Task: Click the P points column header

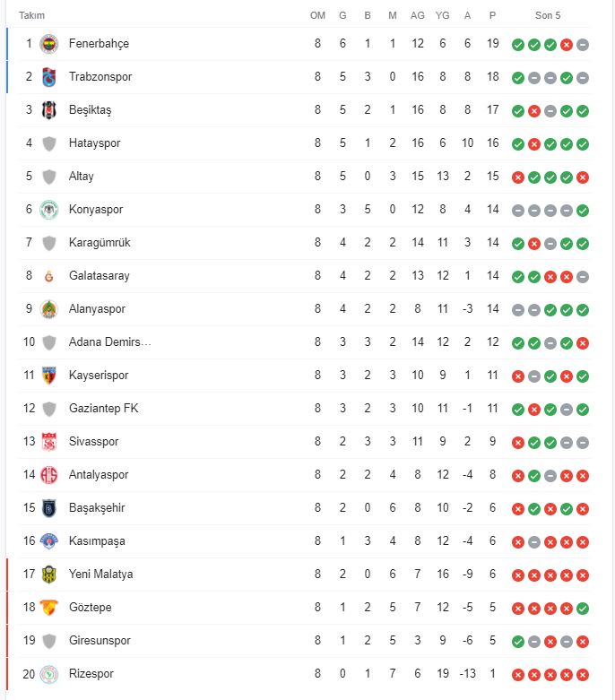Action: tap(492, 15)
